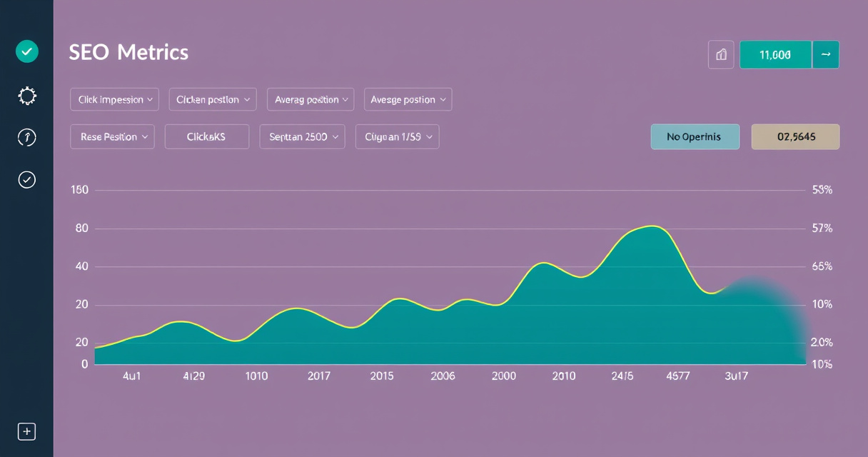Click the tan 02,5645 box
This screenshot has height=457, width=868.
pyautogui.click(x=795, y=136)
